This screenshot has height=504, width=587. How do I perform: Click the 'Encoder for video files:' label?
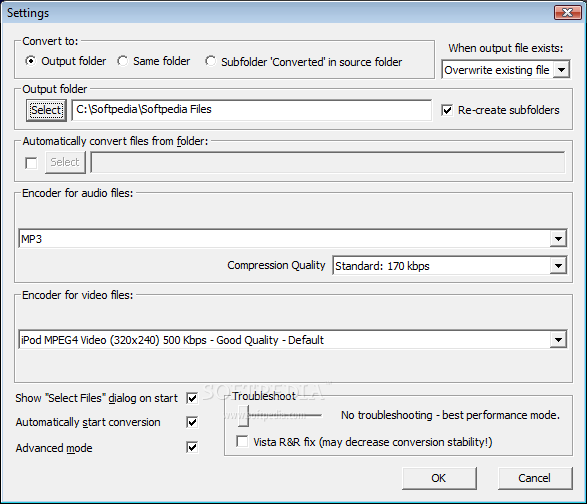[x=77, y=295]
